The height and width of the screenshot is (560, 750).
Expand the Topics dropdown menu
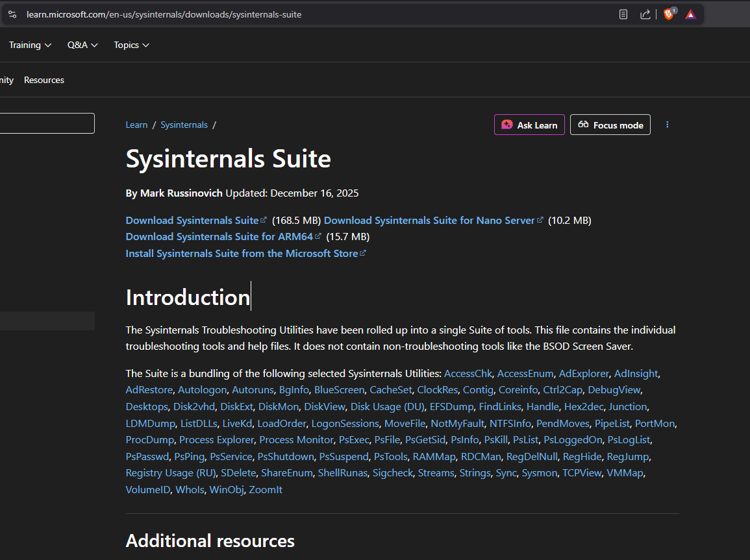coord(131,45)
